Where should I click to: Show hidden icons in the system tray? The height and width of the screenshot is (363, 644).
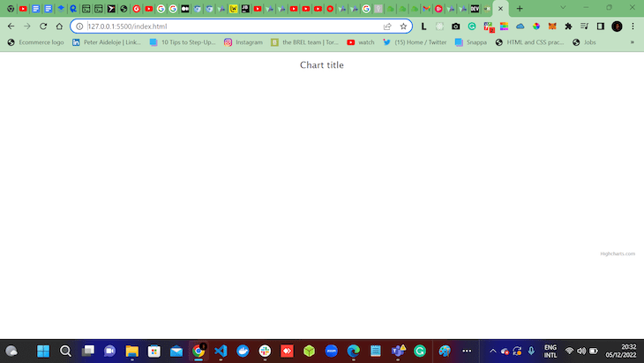coord(493,352)
